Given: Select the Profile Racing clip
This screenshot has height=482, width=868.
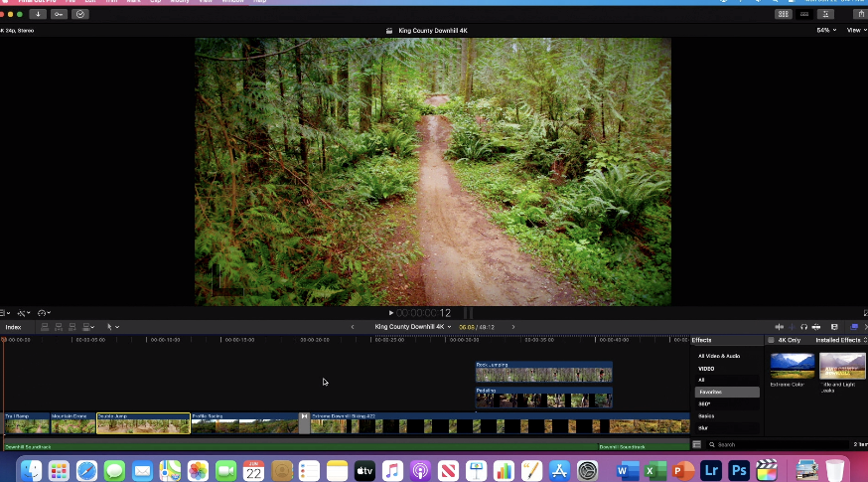Looking at the screenshot, I should click(x=244, y=423).
